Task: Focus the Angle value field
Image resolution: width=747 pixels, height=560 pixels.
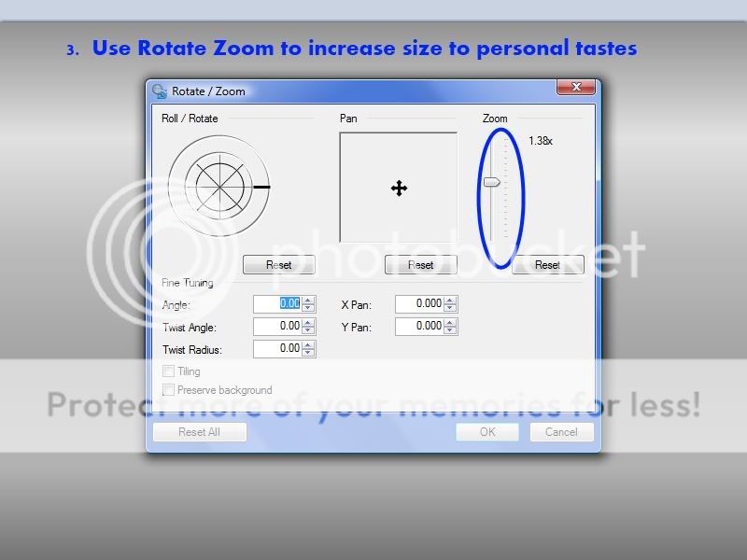Action: click(277, 303)
